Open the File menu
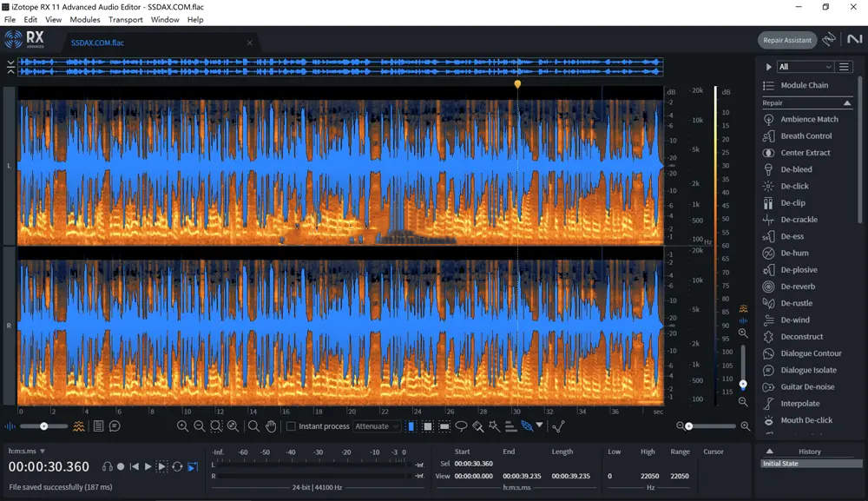This screenshot has width=868, height=501. point(10,19)
